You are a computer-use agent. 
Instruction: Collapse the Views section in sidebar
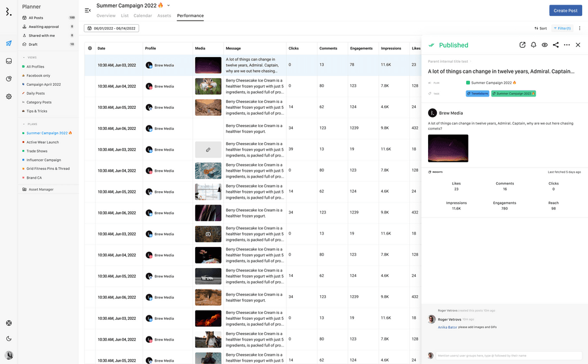[x=24, y=58]
